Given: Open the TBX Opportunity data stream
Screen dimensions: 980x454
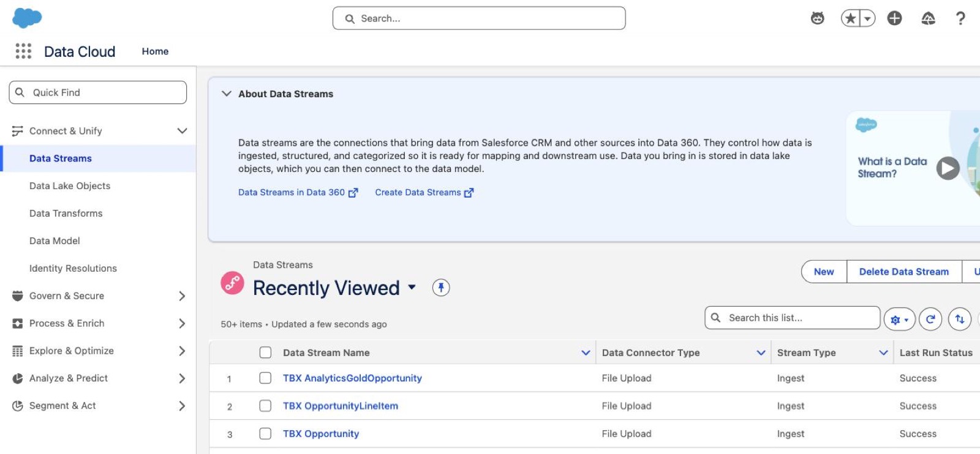Looking at the screenshot, I should [x=321, y=433].
